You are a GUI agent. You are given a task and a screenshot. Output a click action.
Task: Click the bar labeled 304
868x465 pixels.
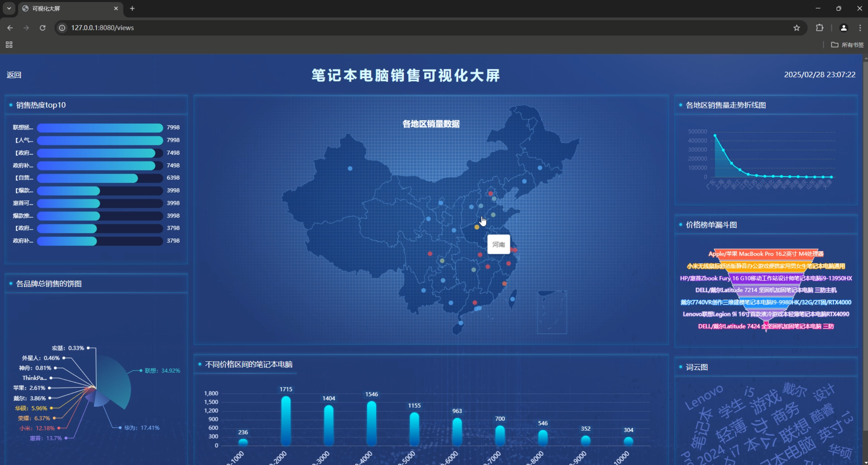pos(629,441)
